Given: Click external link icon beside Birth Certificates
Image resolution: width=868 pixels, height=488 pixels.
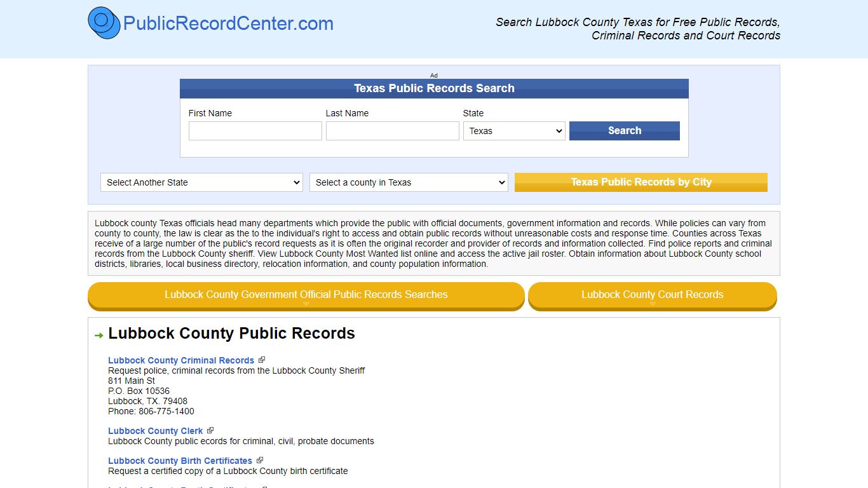Looking at the screenshot, I should pos(260,460).
